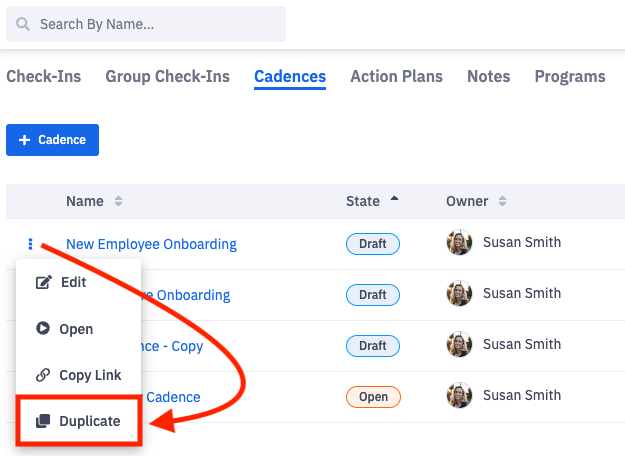
Task: Open the New Employee Onboarding cadence link
Action: [151, 244]
